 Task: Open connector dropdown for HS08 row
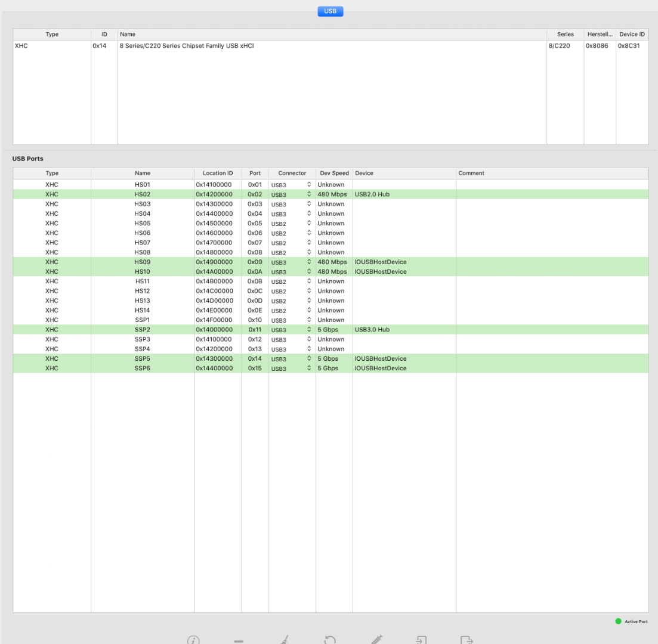tap(309, 252)
